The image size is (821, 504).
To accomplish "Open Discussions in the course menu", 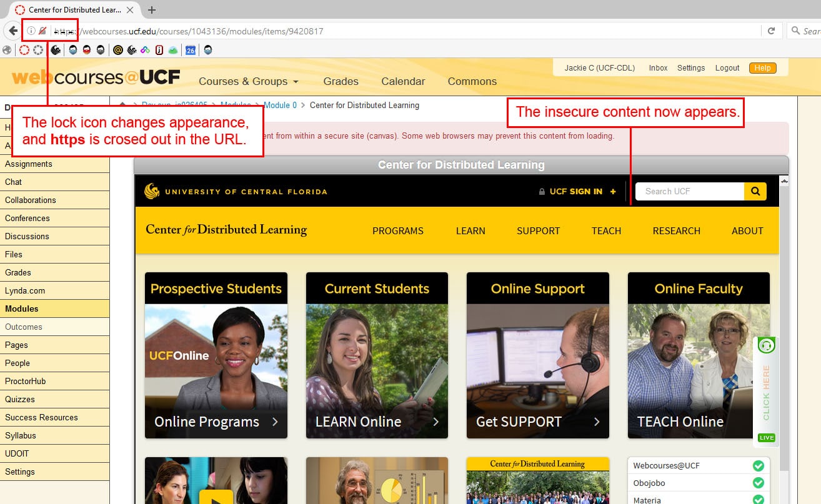I will (x=54, y=237).
